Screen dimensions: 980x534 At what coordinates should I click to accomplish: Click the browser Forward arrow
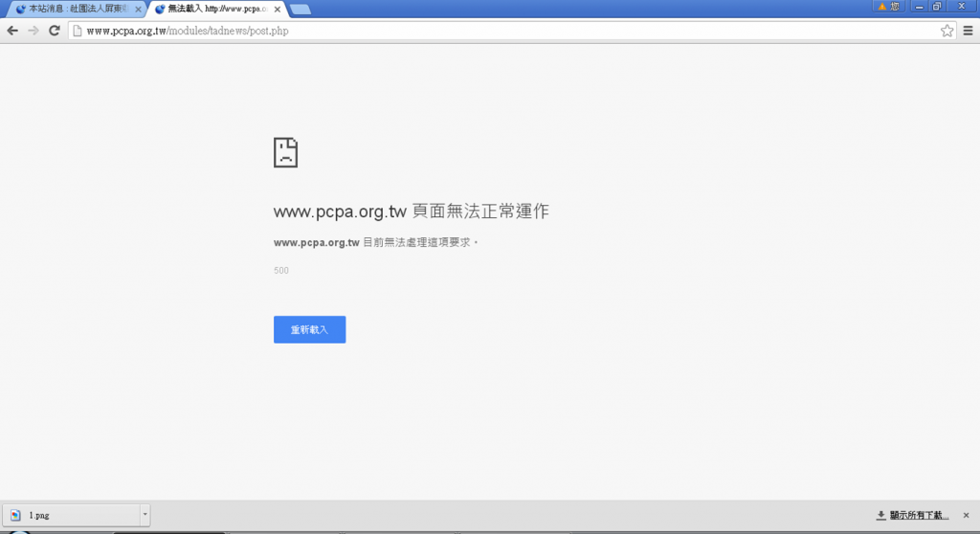pyautogui.click(x=33, y=31)
